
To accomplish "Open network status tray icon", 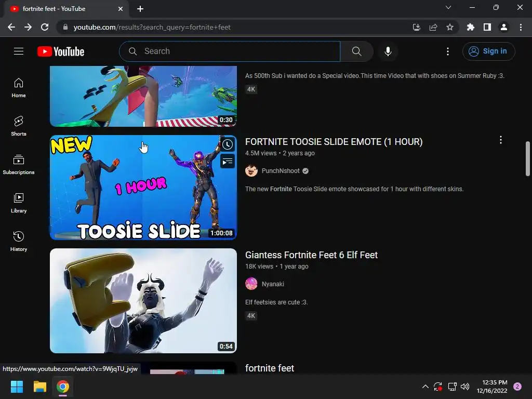I will click(452, 387).
